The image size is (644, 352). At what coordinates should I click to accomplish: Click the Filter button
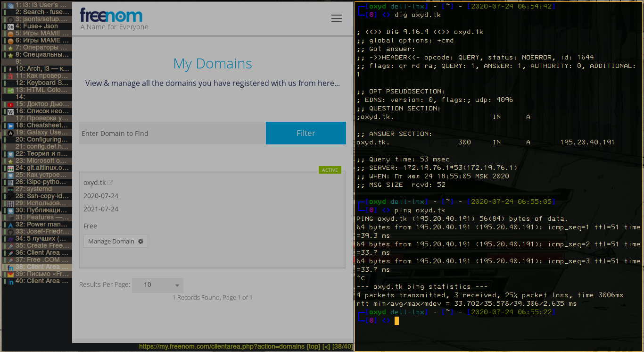pos(306,133)
